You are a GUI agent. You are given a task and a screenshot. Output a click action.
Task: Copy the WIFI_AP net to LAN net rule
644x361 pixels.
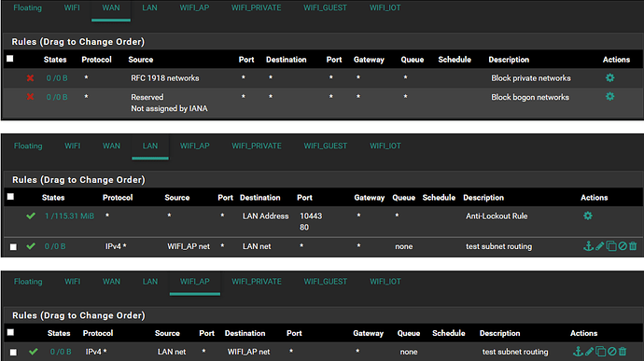tap(611, 246)
